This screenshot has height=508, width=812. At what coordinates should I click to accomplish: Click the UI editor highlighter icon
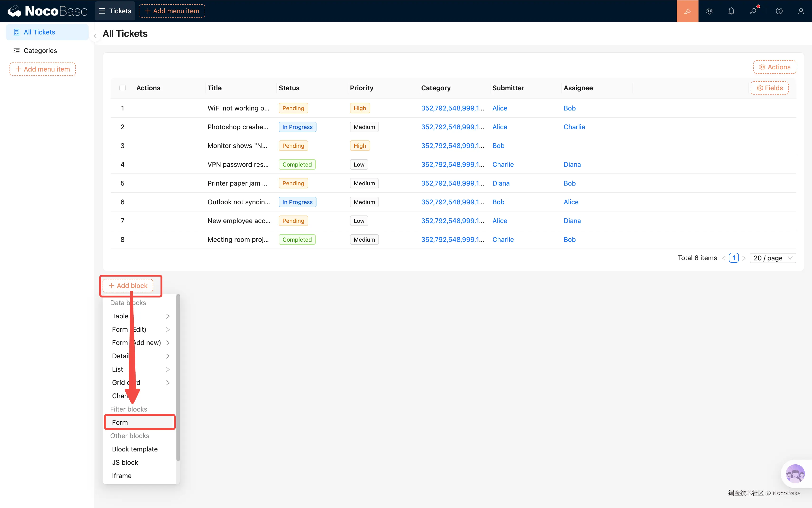tap(687, 11)
